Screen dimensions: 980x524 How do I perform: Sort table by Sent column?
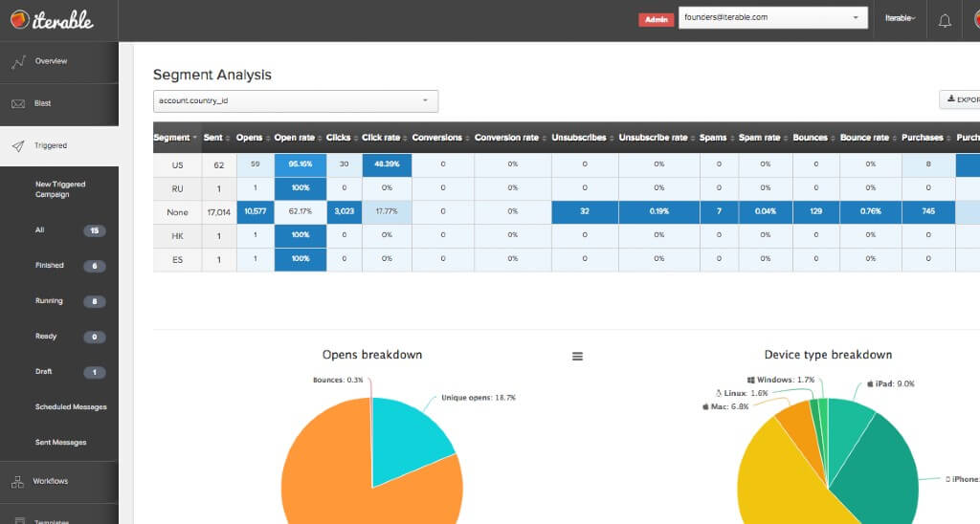point(219,138)
